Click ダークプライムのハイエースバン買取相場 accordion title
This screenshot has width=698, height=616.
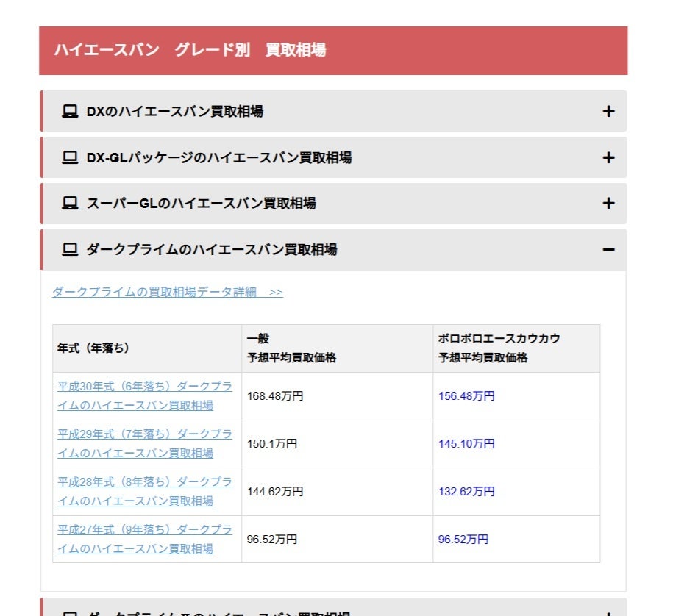[x=212, y=249]
